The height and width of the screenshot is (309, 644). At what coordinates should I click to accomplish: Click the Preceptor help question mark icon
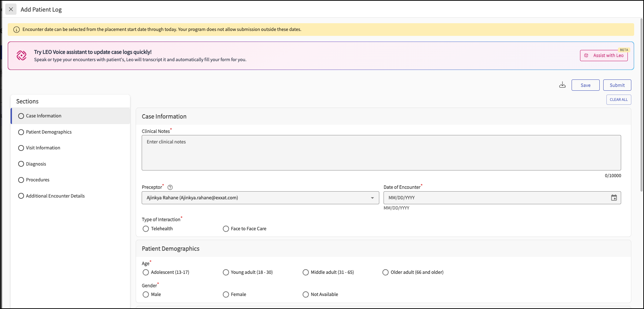point(170,187)
